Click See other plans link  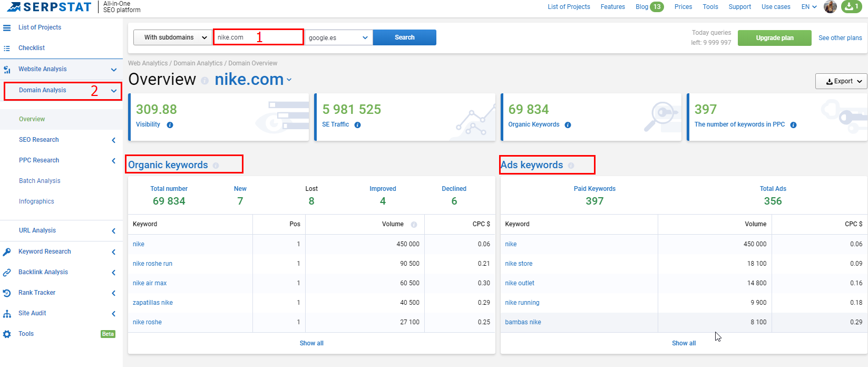coord(840,38)
